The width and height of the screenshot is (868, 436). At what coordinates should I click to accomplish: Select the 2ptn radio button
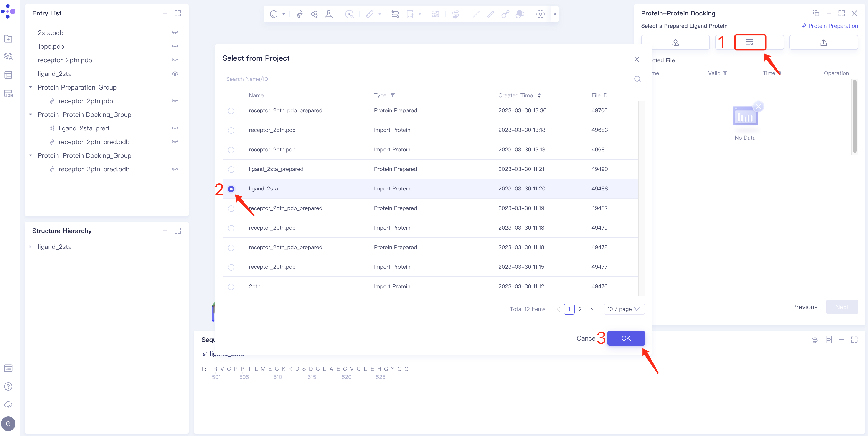tap(231, 286)
